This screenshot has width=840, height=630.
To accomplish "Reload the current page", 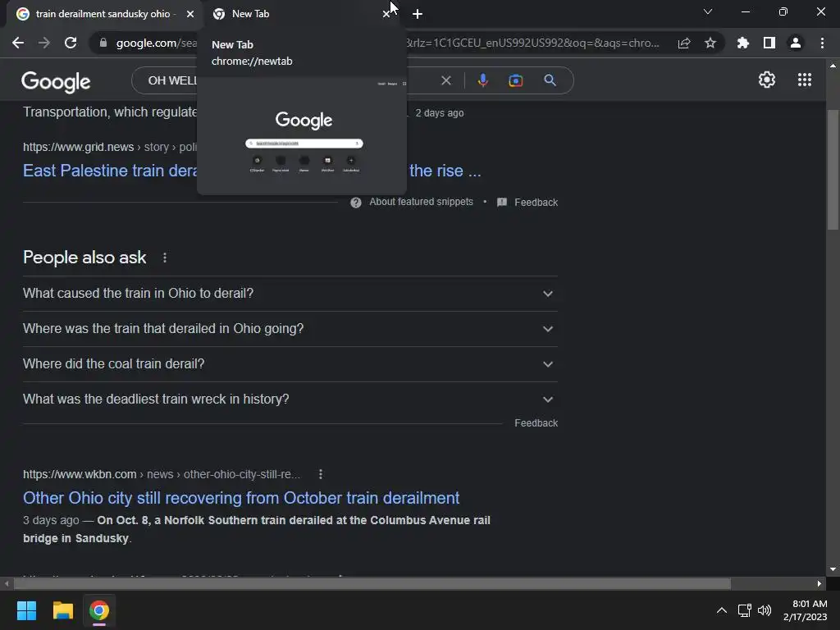I will pyautogui.click(x=71, y=43).
